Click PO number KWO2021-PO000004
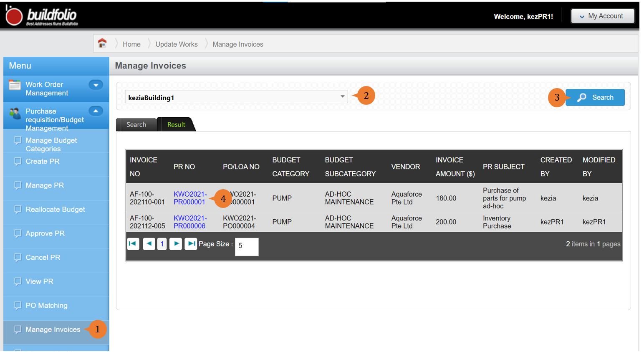This screenshot has height=352, width=644. tap(240, 222)
